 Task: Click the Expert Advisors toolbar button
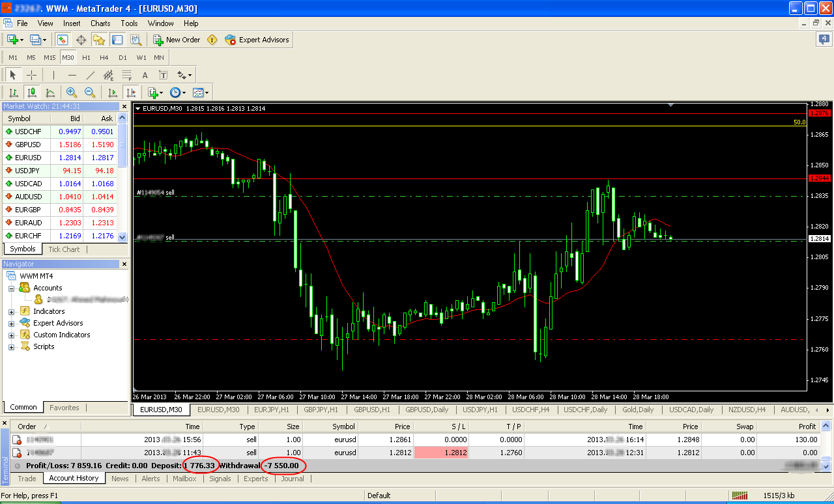click(257, 40)
